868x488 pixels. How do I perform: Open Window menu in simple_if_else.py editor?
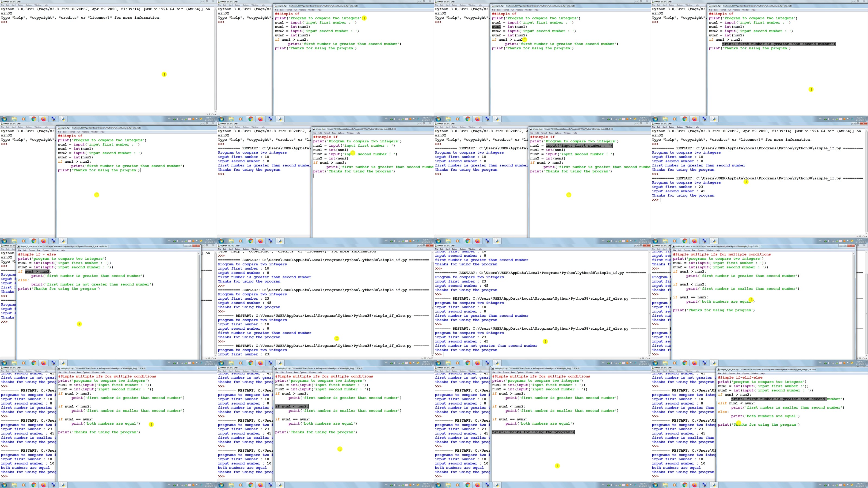55,250
